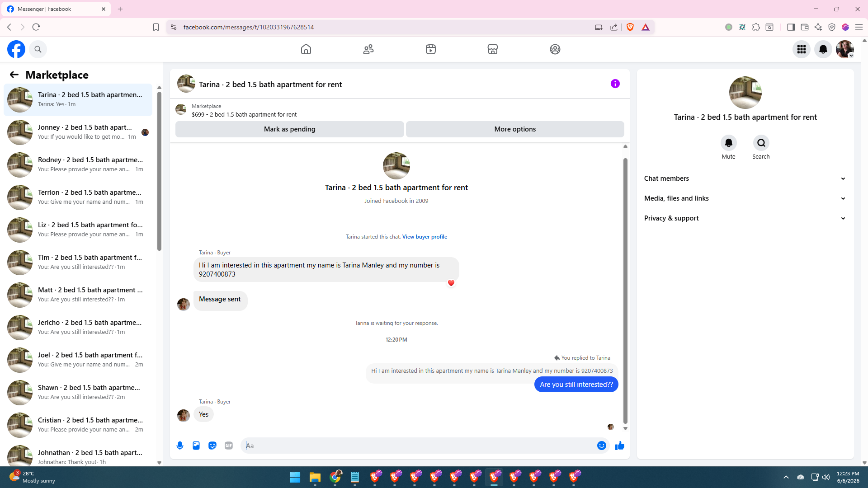Open the Rodney conversation
The image size is (868, 488).
(x=78, y=164)
